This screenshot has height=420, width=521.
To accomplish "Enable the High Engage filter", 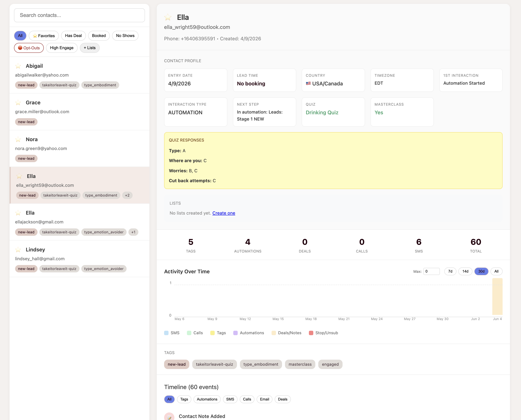I will (62, 48).
